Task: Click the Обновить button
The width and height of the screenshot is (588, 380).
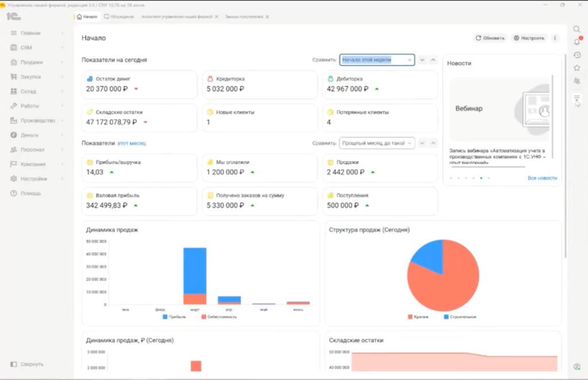Action: (x=490, y=38)
